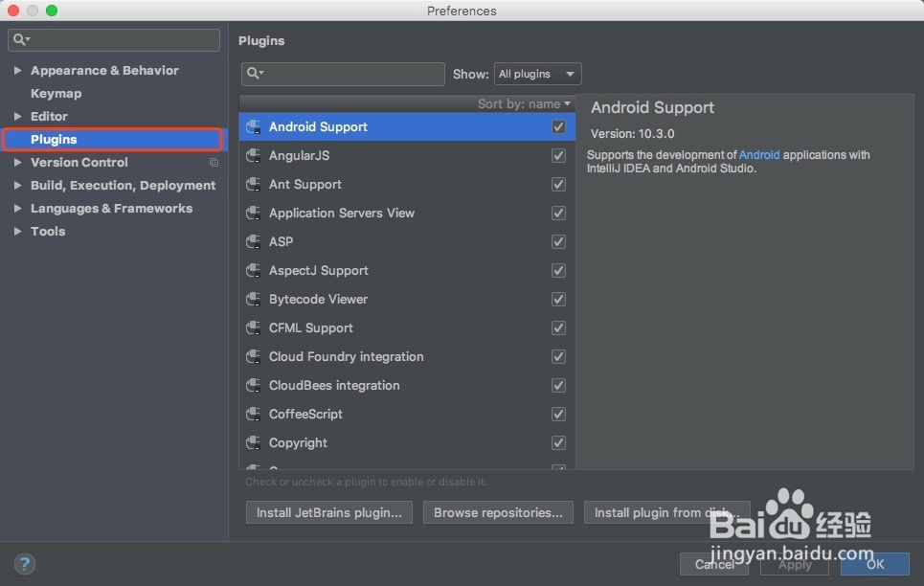This screenshot has width=924, height=586.
Task: Click the project-level icon beside Version Control
Action: coord(214,162)
